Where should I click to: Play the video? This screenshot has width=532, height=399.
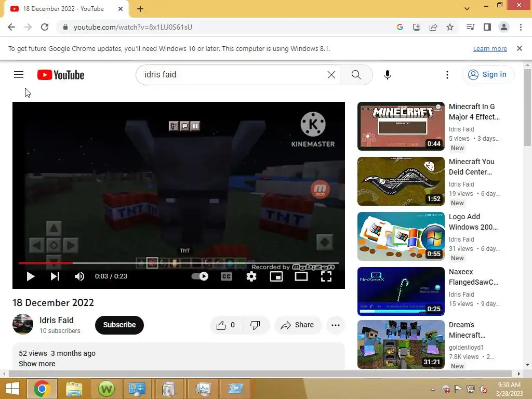[x=31, y=276]
